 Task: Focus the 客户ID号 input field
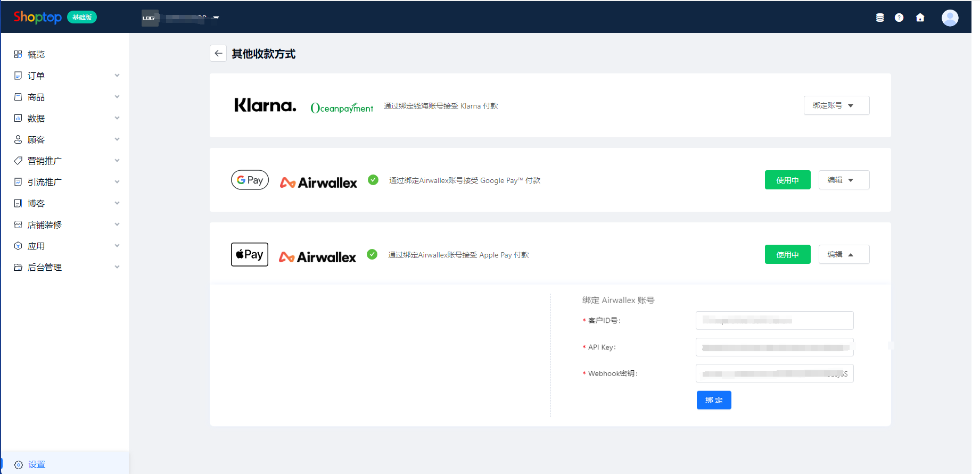pyautogui.click(x=775, y=320)
